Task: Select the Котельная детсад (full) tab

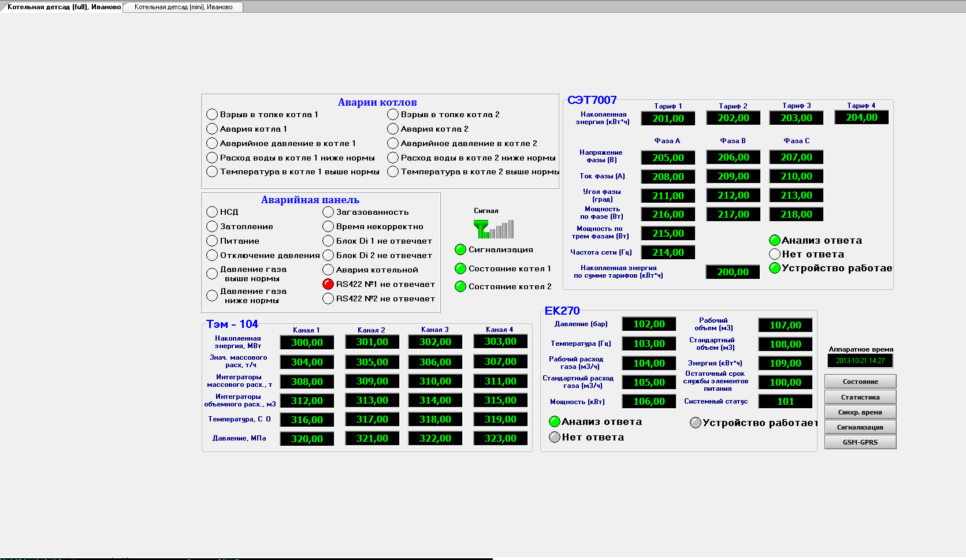Action: click(64, 7)
